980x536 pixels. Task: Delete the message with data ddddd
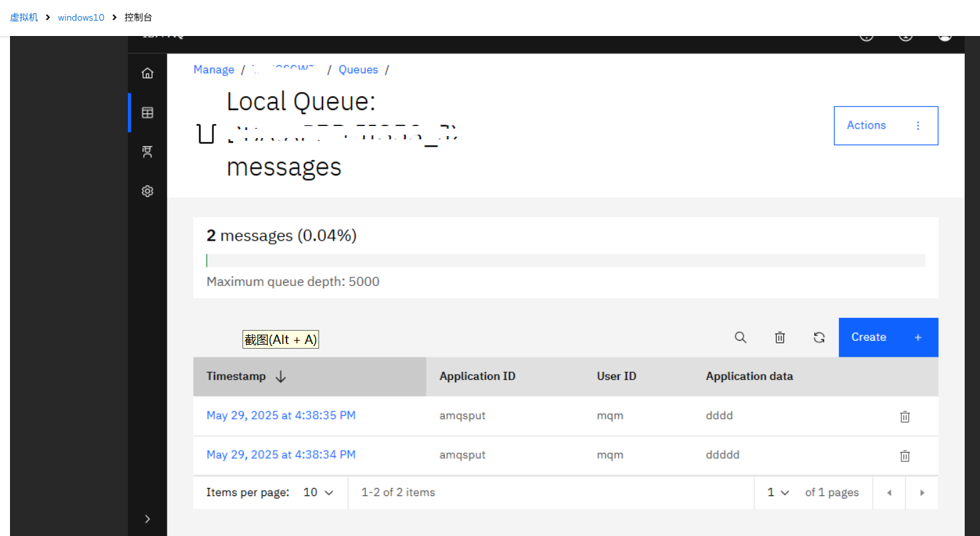click(x=905, y=456)
